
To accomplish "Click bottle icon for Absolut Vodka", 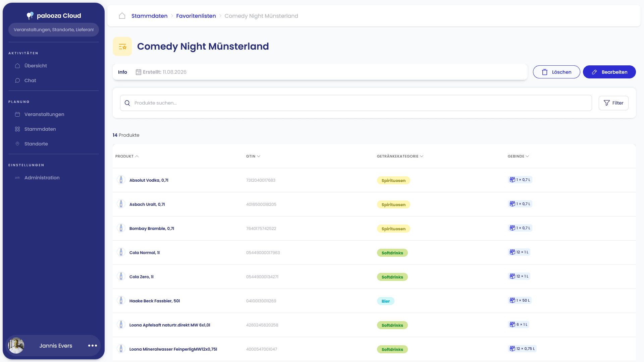I will pyautogui.click(x=121, y=180).
